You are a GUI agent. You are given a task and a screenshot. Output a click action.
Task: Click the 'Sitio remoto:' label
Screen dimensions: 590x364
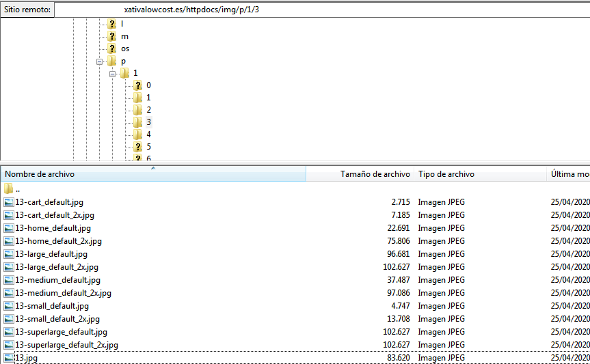tap(27, 10)
